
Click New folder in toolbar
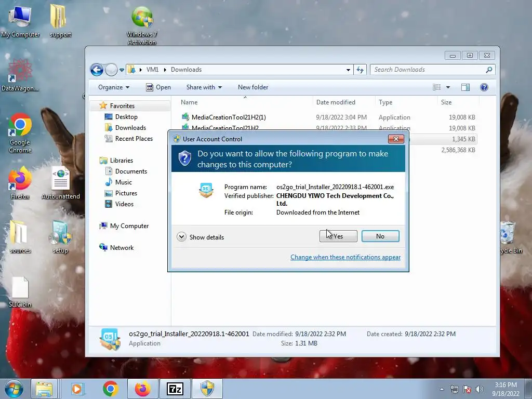pyautogui.click(x=253, y=87)
